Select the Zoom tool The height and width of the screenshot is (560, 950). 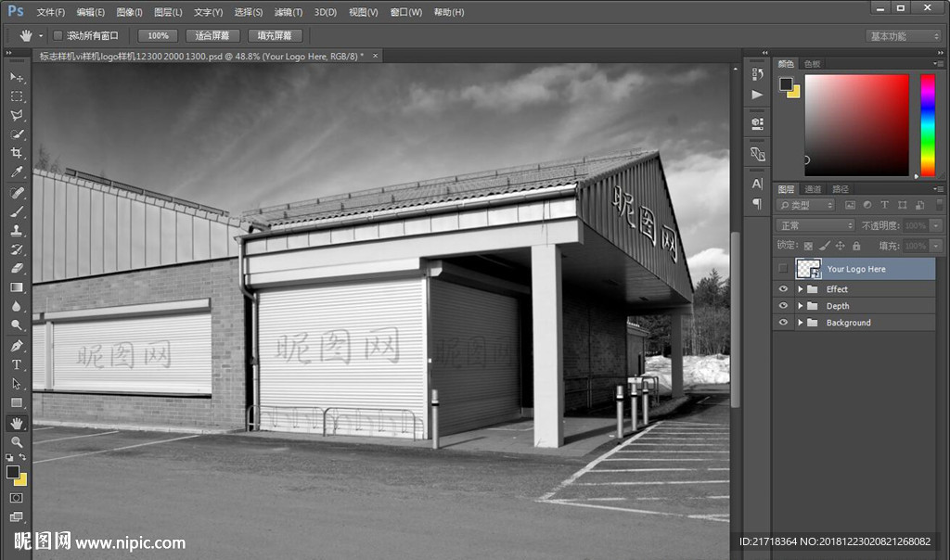point(17,441)
